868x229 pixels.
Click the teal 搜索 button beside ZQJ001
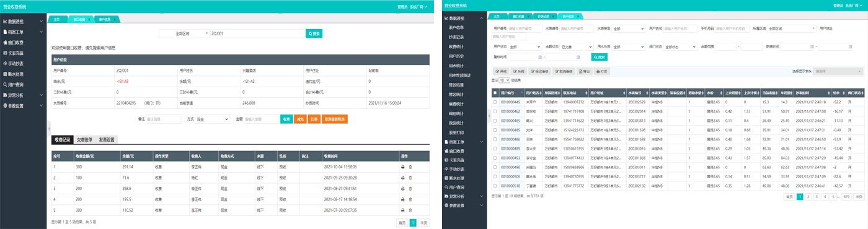pos(314,33)
